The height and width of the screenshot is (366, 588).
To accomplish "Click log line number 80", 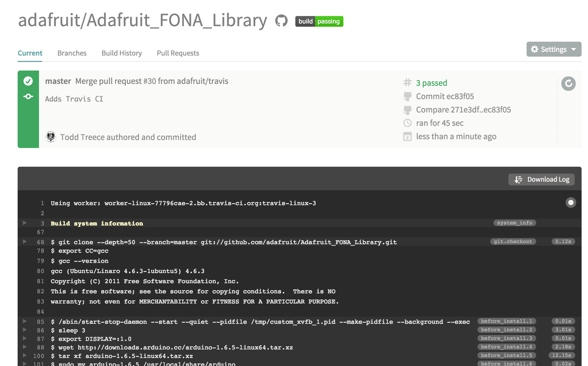I will 40,271.
